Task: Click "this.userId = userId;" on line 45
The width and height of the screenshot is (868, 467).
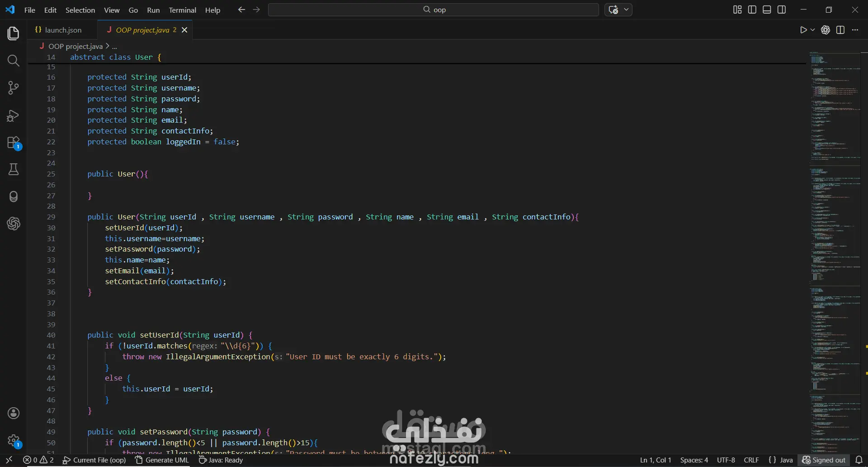Action: point(167,389)
